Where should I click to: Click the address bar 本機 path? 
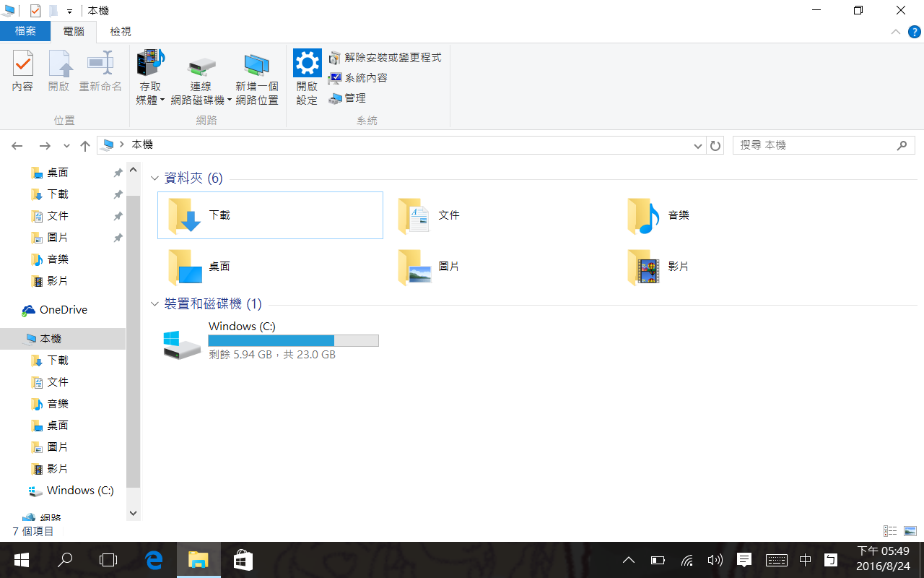(x=142, y=145)
